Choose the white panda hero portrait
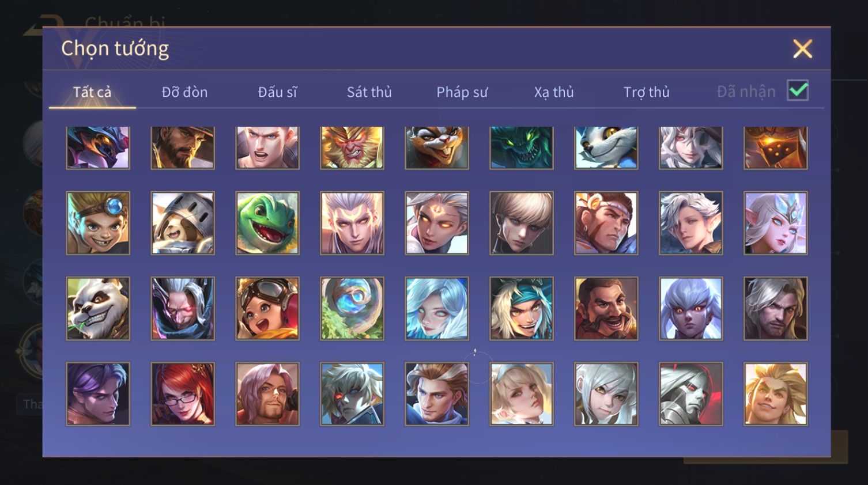Image resolution: width=868 pixels, height=485 pixels. pos(98,308)
